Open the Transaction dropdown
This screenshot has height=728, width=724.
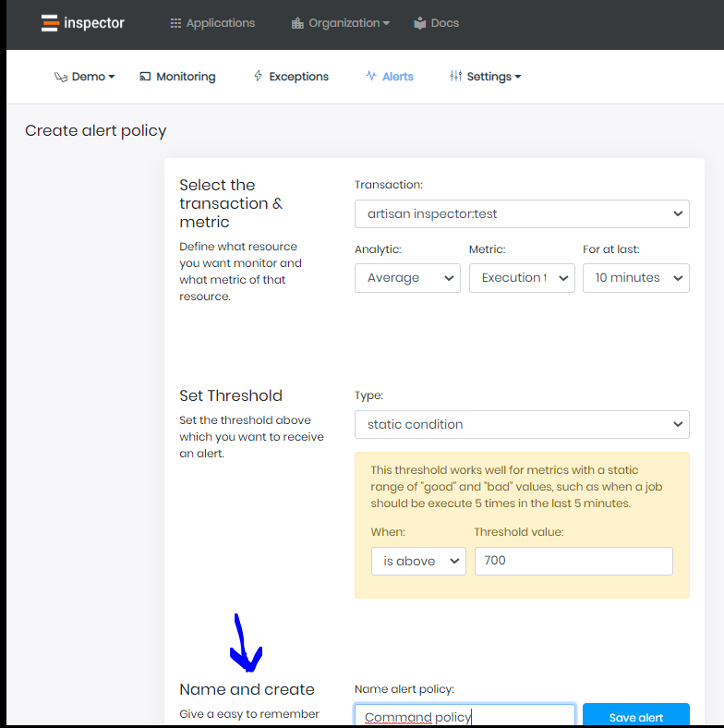[522, 213]
